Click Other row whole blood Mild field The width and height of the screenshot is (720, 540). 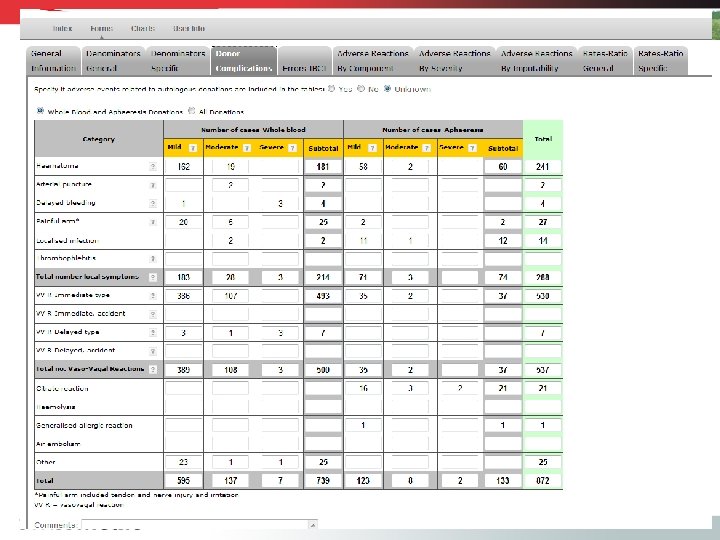(184, 462)
